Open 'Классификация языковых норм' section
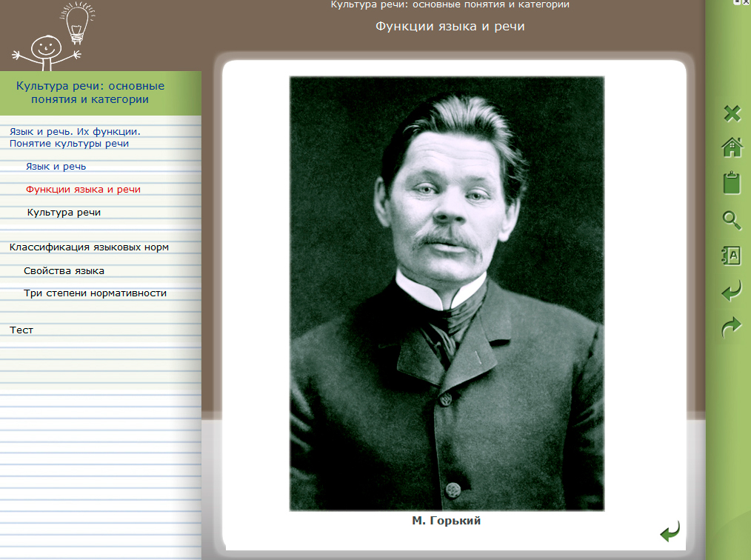 [89, 247]
